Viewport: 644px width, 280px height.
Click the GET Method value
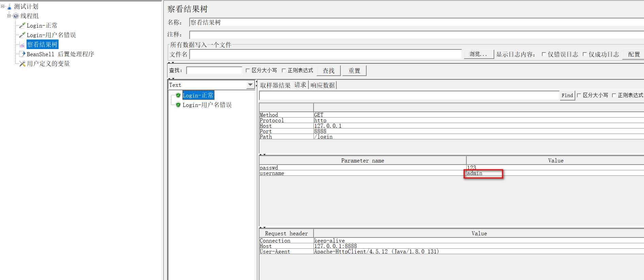[319, 115]
